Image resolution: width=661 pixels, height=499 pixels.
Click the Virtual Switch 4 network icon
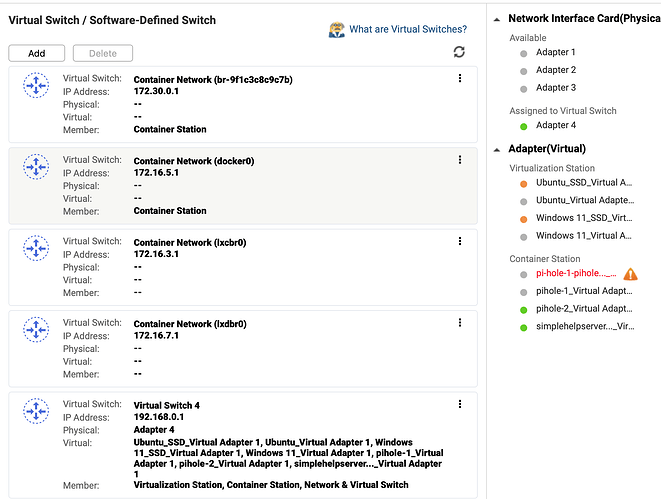(36, 412)
